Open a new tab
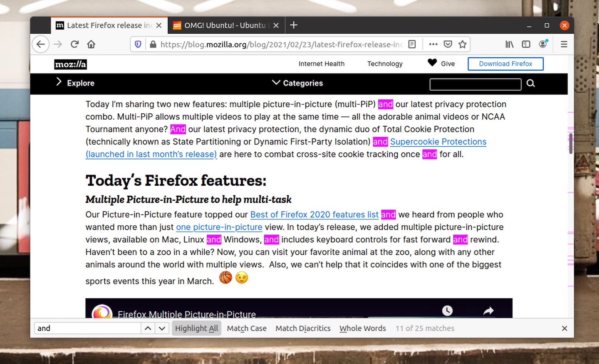 click(294, 25)
